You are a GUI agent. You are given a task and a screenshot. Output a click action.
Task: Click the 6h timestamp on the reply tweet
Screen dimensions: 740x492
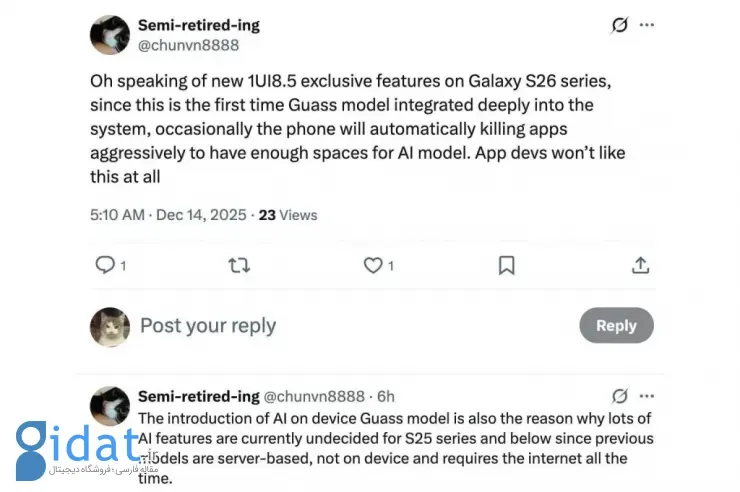pos(386,396)
